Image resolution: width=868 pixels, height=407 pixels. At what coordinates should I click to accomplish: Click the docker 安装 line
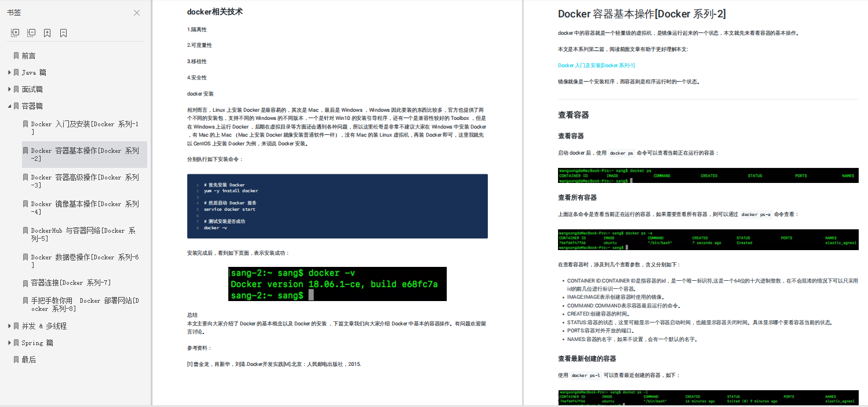[x=200, y=94]
